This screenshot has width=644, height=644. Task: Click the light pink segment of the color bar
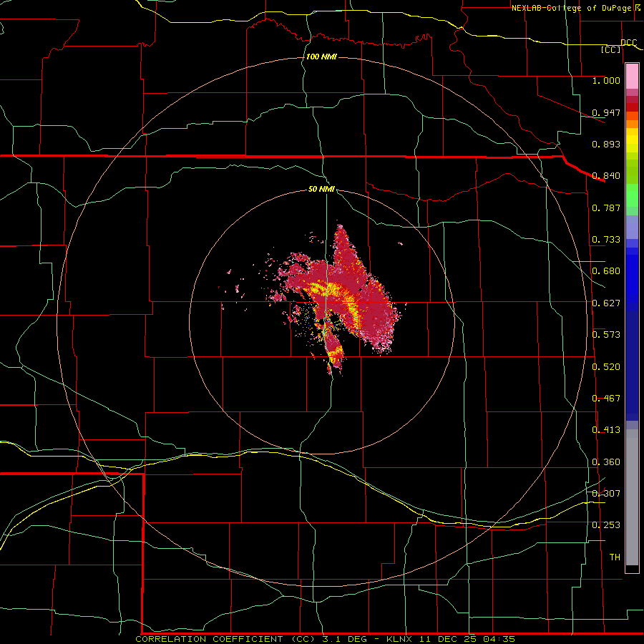pyautogui.click(x=632, y=77)
